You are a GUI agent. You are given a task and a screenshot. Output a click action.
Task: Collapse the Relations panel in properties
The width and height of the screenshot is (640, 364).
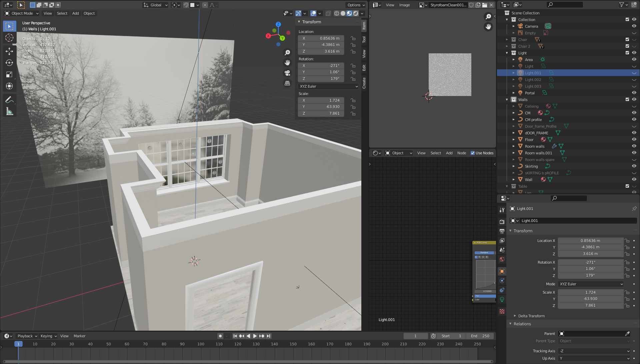click(x=522, y=324)
